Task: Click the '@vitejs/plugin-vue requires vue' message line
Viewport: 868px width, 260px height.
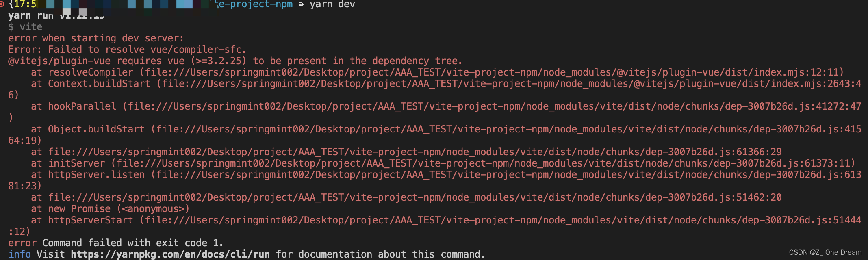Action: click(235, 61)
